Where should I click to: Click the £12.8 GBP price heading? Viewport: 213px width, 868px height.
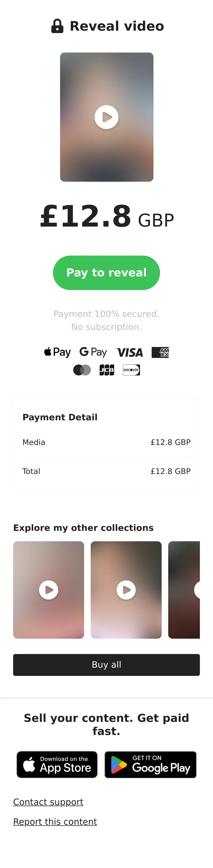[x=107, y=217]
